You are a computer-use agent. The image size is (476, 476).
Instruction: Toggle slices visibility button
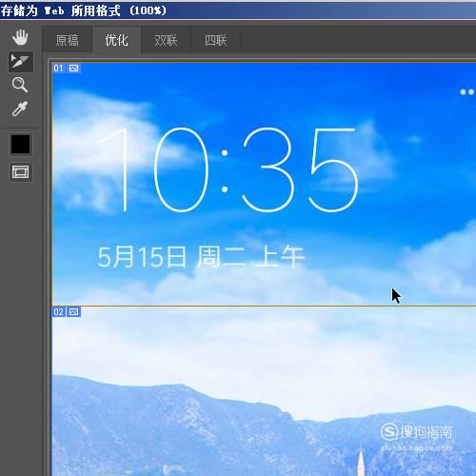coord(21,172)
